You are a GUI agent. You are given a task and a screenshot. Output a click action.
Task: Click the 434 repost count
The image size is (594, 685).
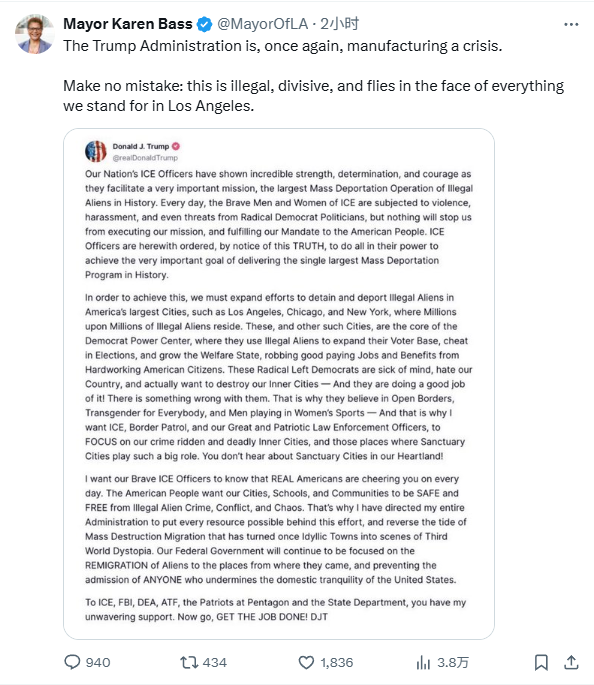214,662
